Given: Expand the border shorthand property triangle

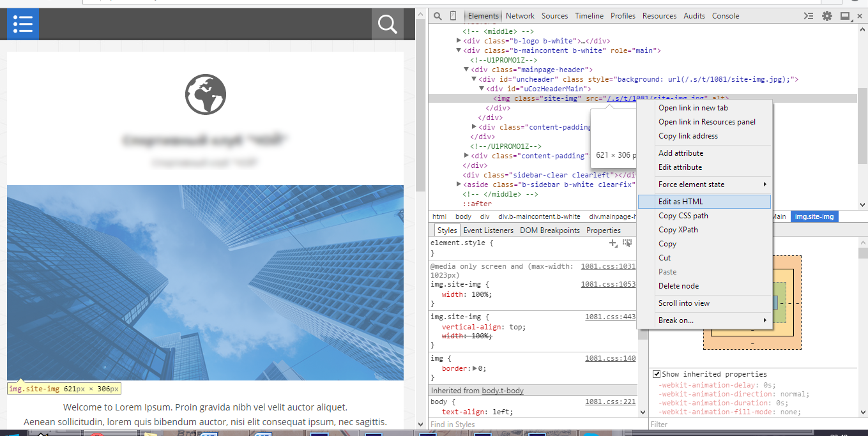Looking at the screenshot, I should pos(474,368).
